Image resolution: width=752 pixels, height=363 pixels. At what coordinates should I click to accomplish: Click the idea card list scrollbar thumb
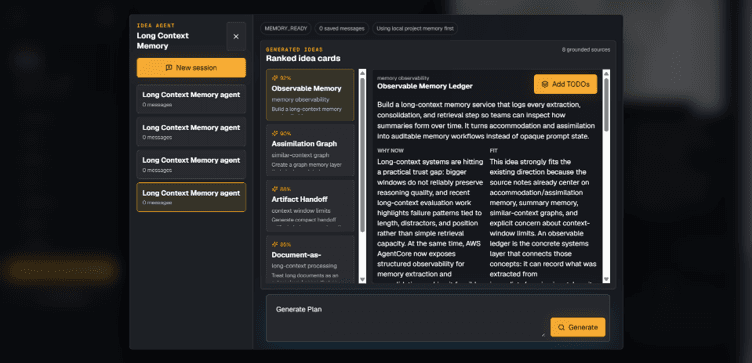362,154
